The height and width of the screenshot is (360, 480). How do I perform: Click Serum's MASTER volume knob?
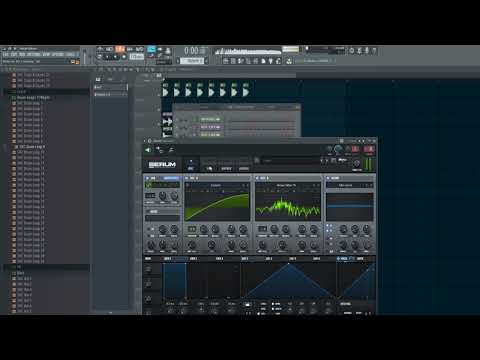pyautogui.click(x=357, y=163)
